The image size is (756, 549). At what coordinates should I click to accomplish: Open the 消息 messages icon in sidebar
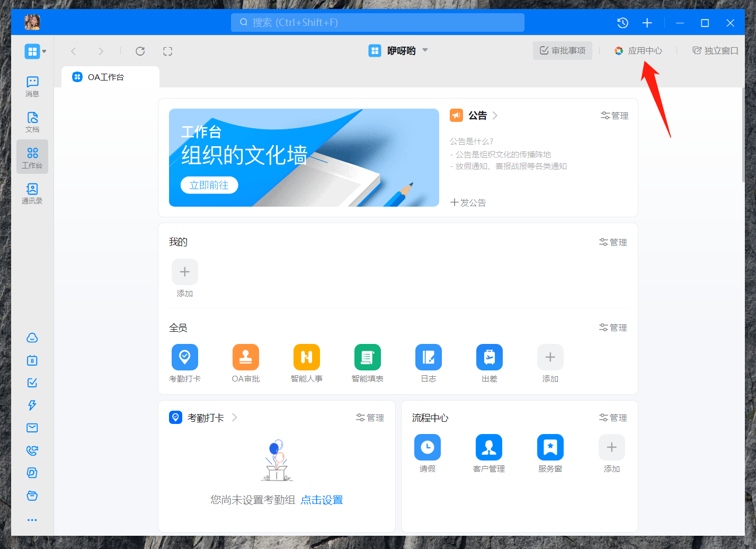click(32, 86)
